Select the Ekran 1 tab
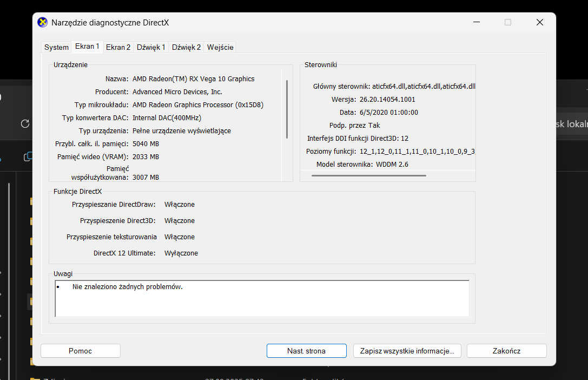Viewport: 588px width, 380px height. point(87,47)
